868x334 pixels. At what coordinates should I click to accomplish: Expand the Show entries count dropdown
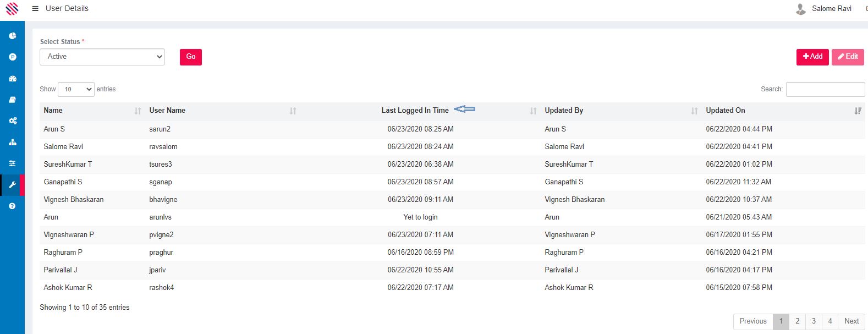click(76, 89)
